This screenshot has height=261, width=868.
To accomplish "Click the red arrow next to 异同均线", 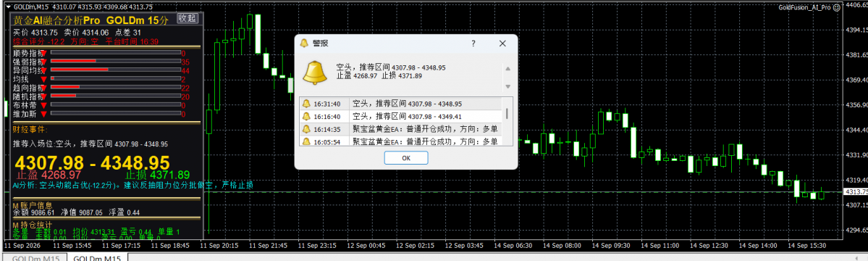I will click(43, 70).
